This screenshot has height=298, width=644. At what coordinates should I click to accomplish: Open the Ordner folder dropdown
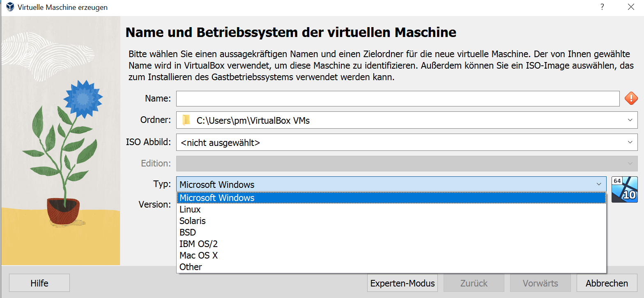click(x=630, y=120)
